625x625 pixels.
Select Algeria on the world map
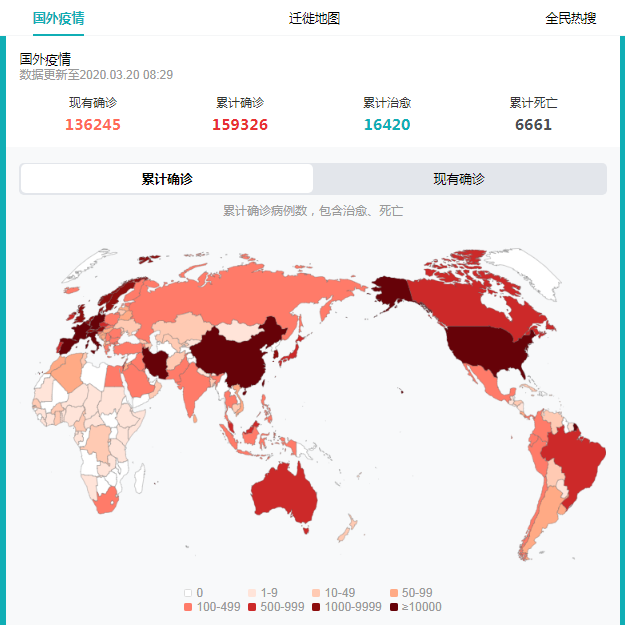pos(68,371)
